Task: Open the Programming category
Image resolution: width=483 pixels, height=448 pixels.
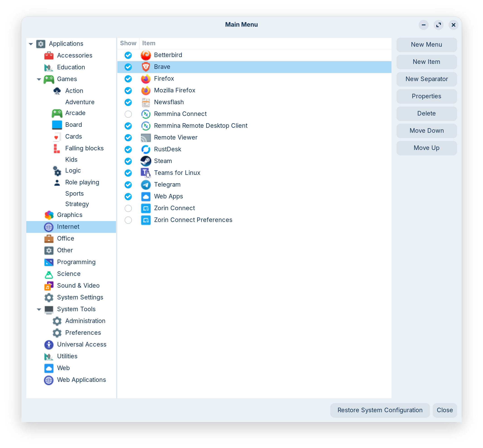Action: 76,262
